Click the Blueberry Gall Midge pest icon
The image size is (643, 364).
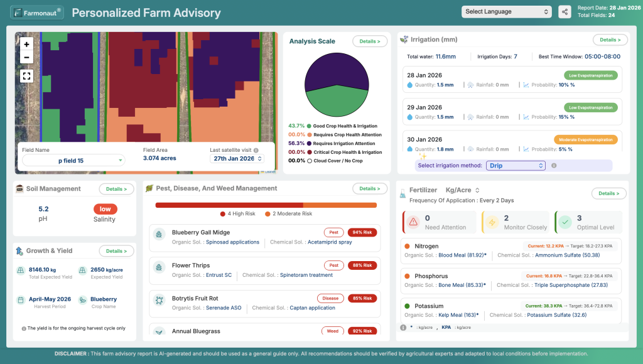coord(159,235)
